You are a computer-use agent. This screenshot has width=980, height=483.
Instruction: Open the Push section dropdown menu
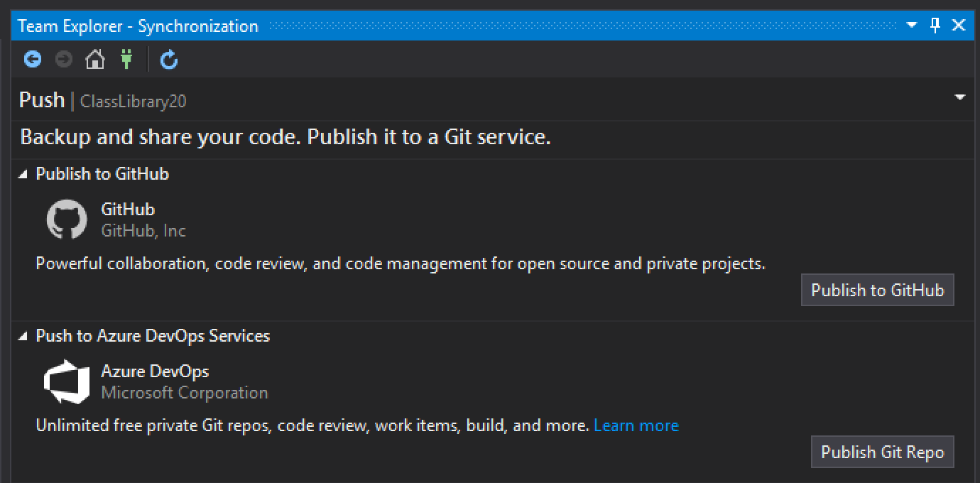960,97
